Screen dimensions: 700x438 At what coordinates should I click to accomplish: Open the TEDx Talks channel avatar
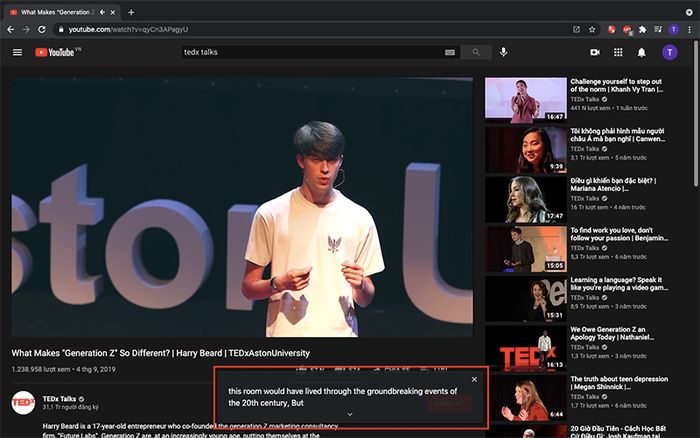pos(23,402)
